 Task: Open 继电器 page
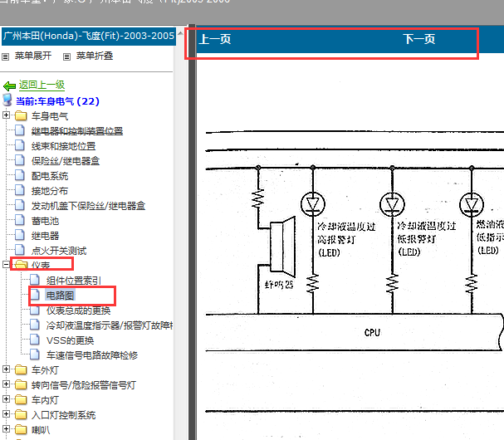click(x=45, y=236)
